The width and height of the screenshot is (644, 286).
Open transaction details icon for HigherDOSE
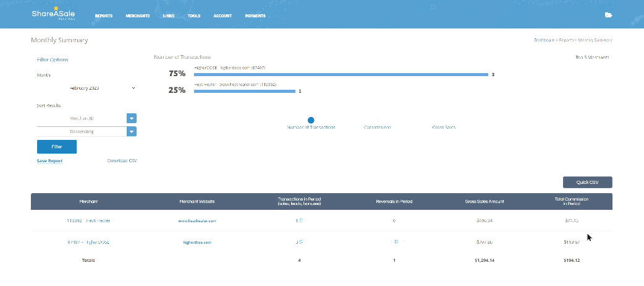[x=301, y=242]
